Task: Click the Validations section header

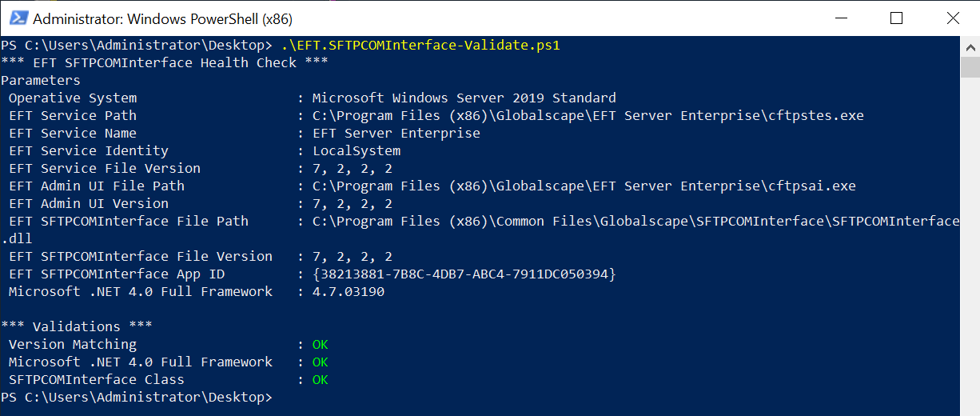Action: coord(77,327)
